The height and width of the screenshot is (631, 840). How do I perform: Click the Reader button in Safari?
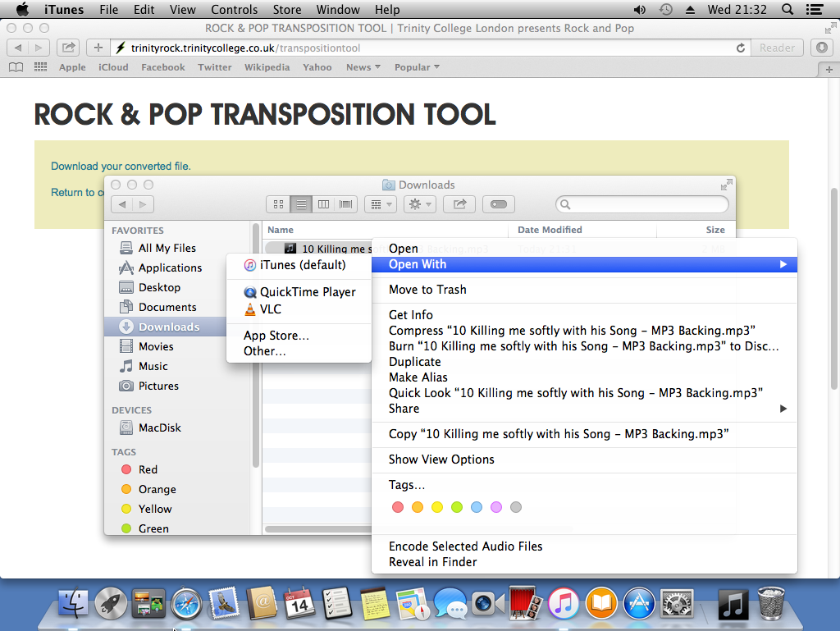[777, 48]
